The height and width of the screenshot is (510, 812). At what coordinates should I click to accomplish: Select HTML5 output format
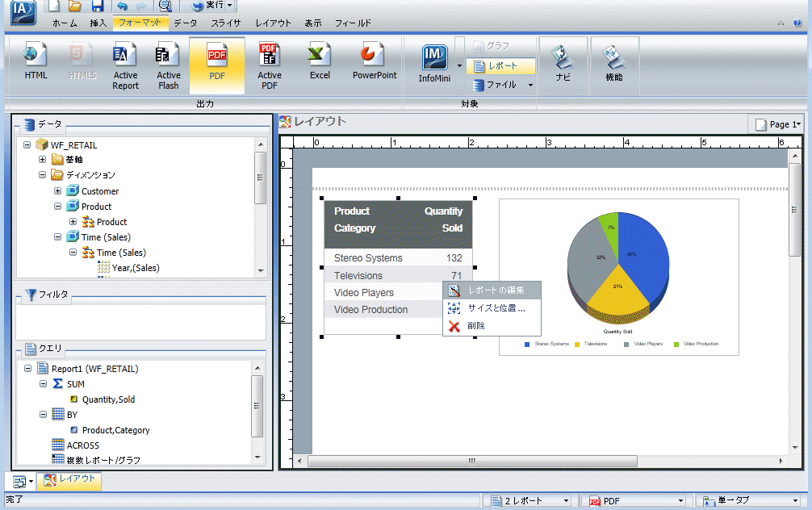click(x=82, y=61)
